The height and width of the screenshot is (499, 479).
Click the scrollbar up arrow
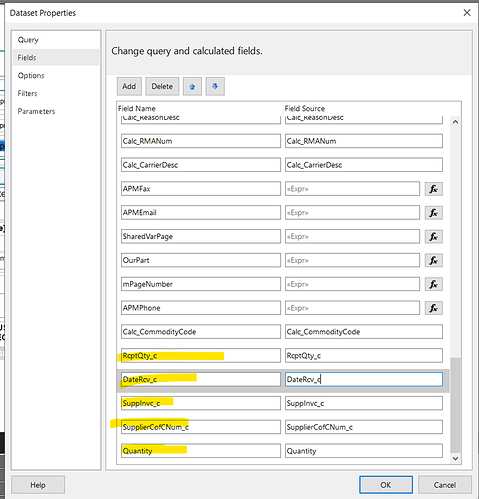[455, 122]
